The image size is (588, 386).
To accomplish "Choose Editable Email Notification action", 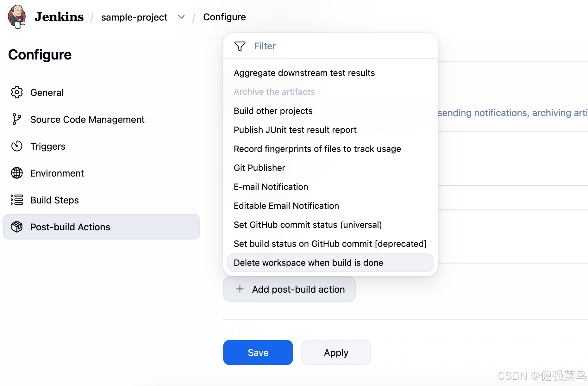I will [330, 206].
